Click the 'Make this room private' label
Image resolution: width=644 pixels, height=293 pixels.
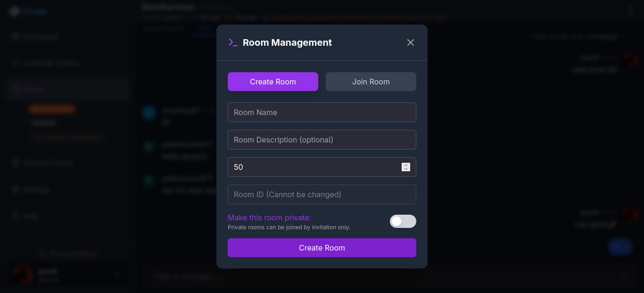coord(269,218)
